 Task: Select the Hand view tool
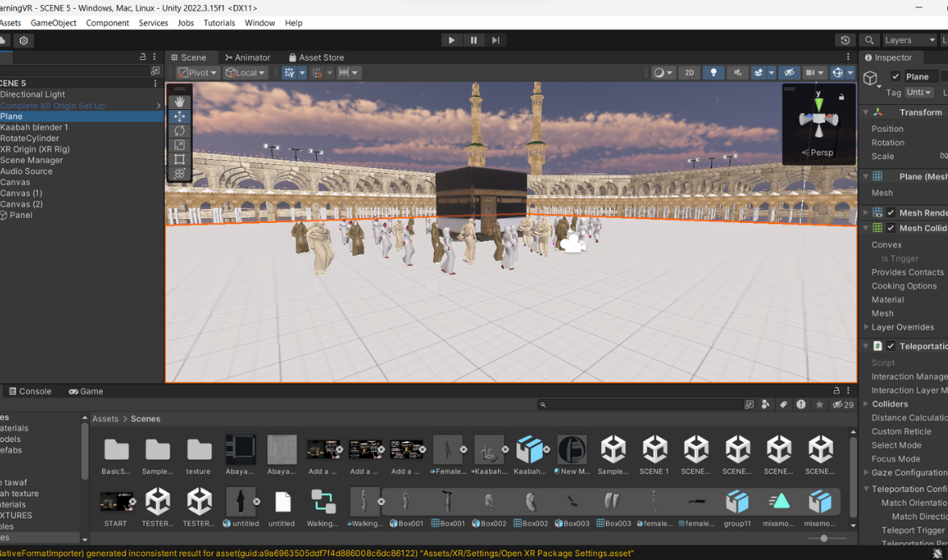tap(179, 102)
